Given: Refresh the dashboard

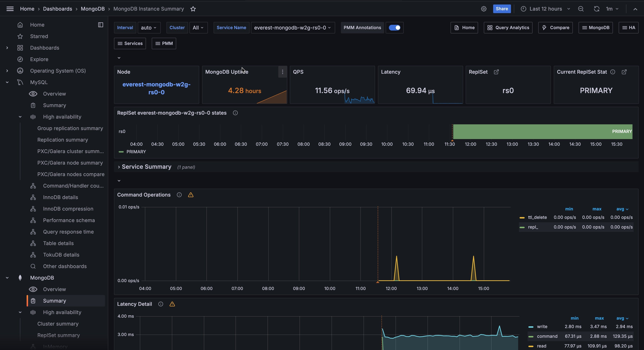Looking at the screenshot, I should pos(597,9).
